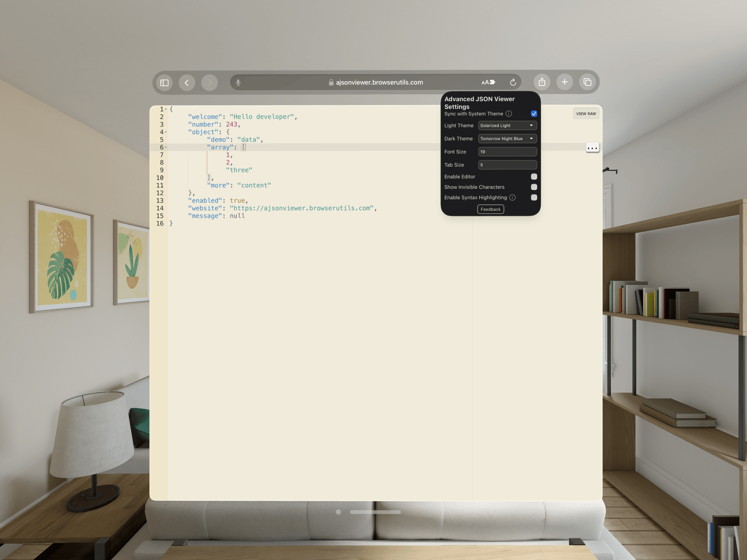This screenshot has width=747, height=560.
Task: Click the tabs overview icon
Action: click(587, 82)
